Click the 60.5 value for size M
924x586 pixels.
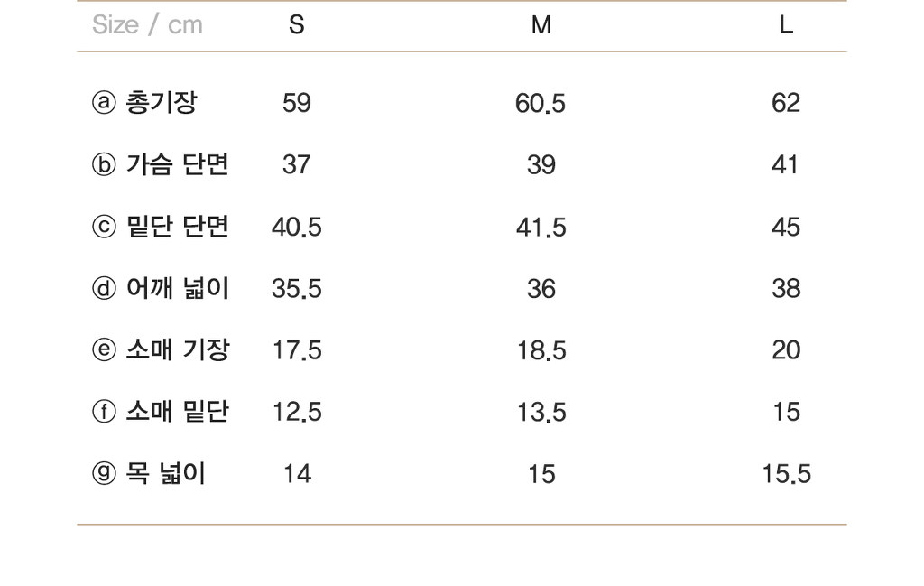541,103
